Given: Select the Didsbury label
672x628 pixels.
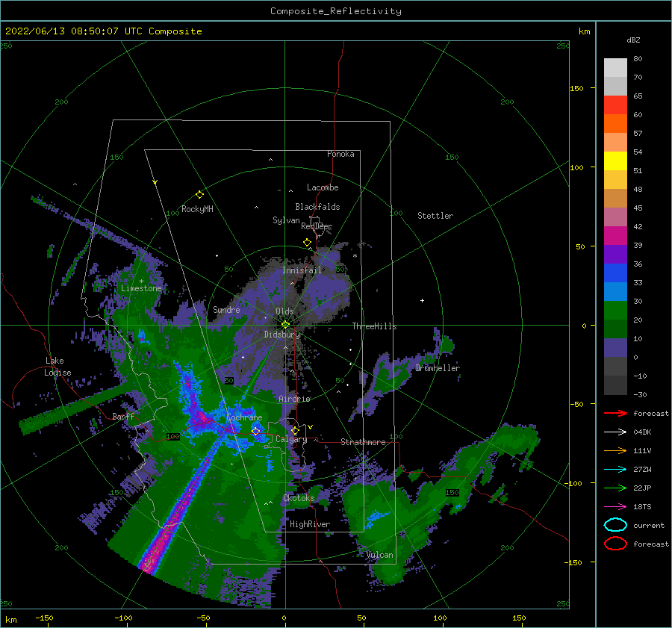Looking at the screenshot, I should click(281, 335).
